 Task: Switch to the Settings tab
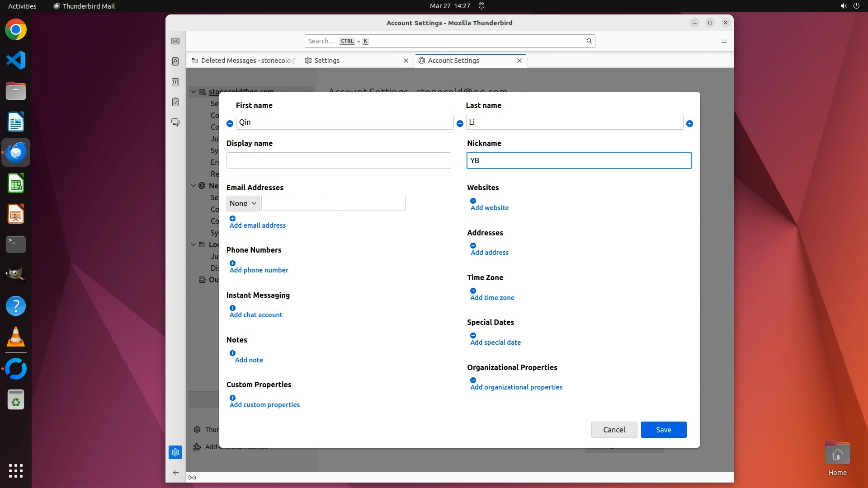326,61
